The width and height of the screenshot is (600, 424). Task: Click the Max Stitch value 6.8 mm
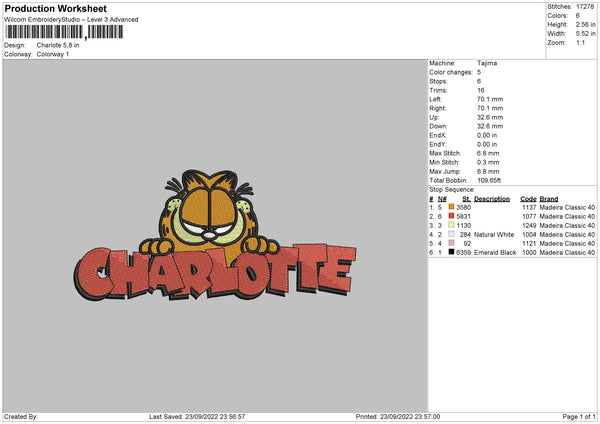[488, 153]
